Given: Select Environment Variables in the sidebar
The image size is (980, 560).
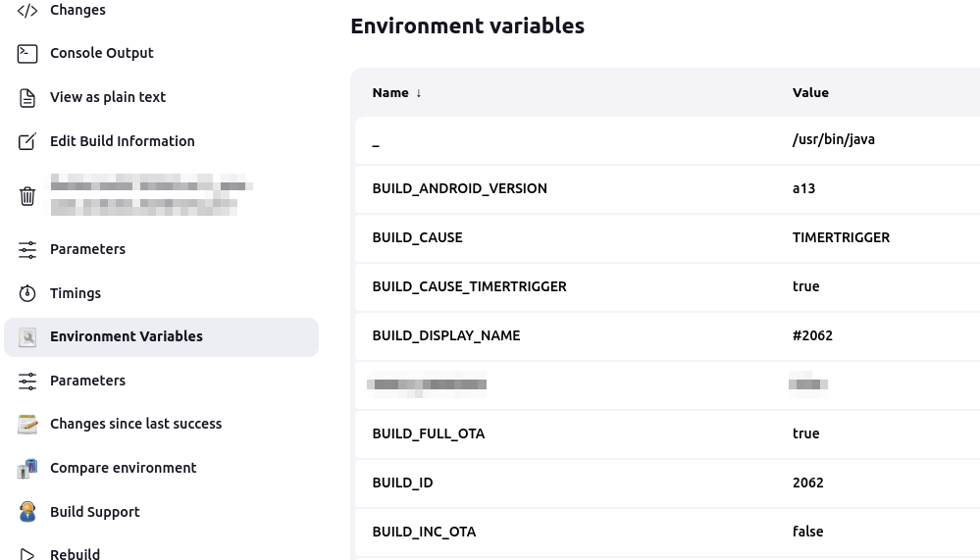Looking at the screenshot, I should pos(126,336).
